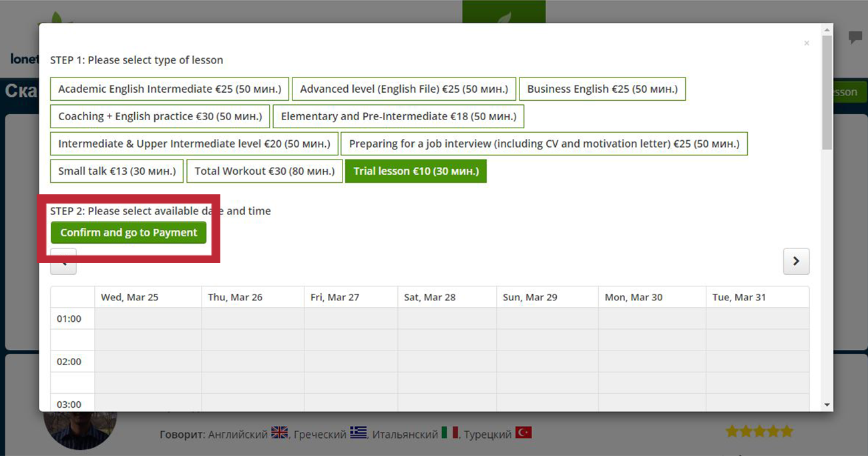Pick the 02:00 slot on Fri, Mar 27
This screenshot has width=868, height=456.
point(351,361)
